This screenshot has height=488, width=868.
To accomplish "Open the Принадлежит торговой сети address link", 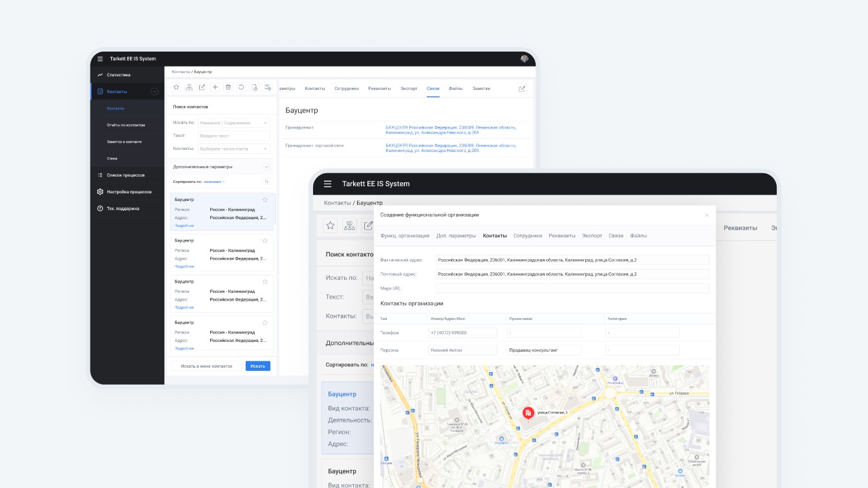I will tap(451, 148).
